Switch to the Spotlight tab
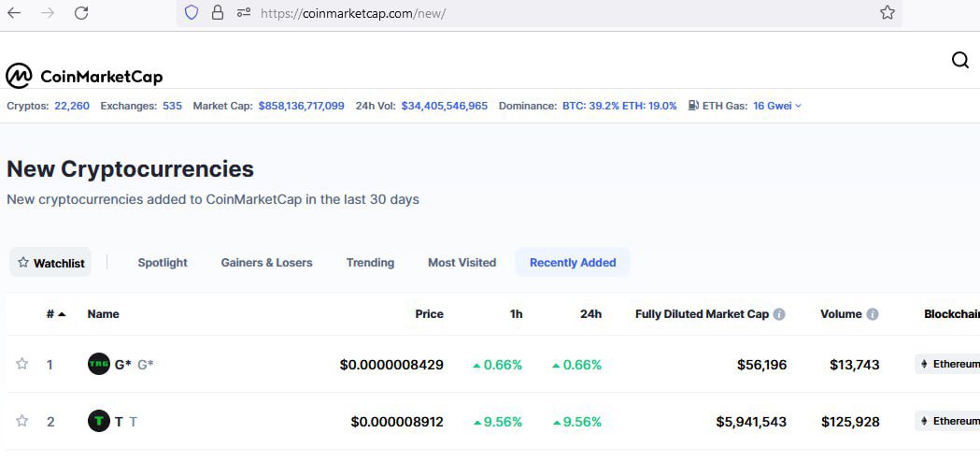The width and height of the screenshot is (980, 462). coord(163,263)
